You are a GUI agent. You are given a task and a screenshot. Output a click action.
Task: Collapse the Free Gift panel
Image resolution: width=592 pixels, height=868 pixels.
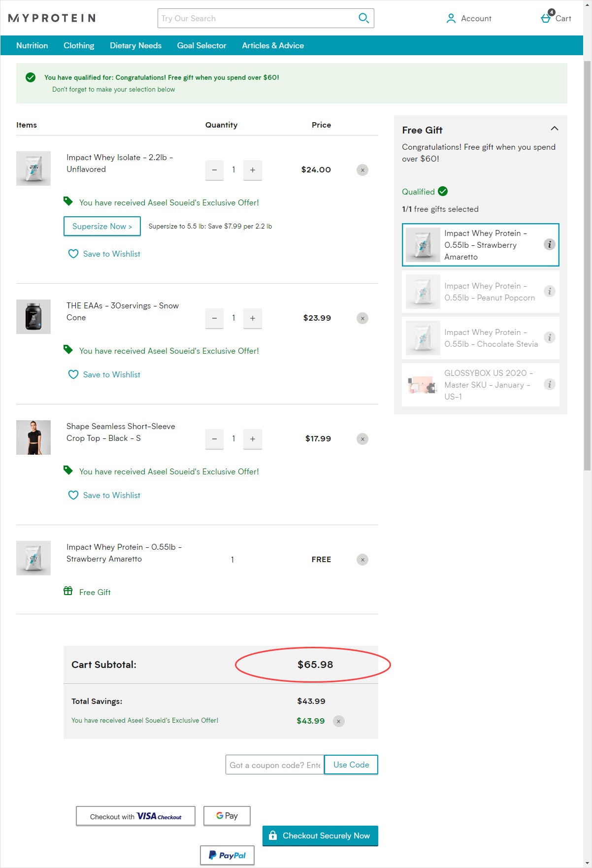pos(554,129)
